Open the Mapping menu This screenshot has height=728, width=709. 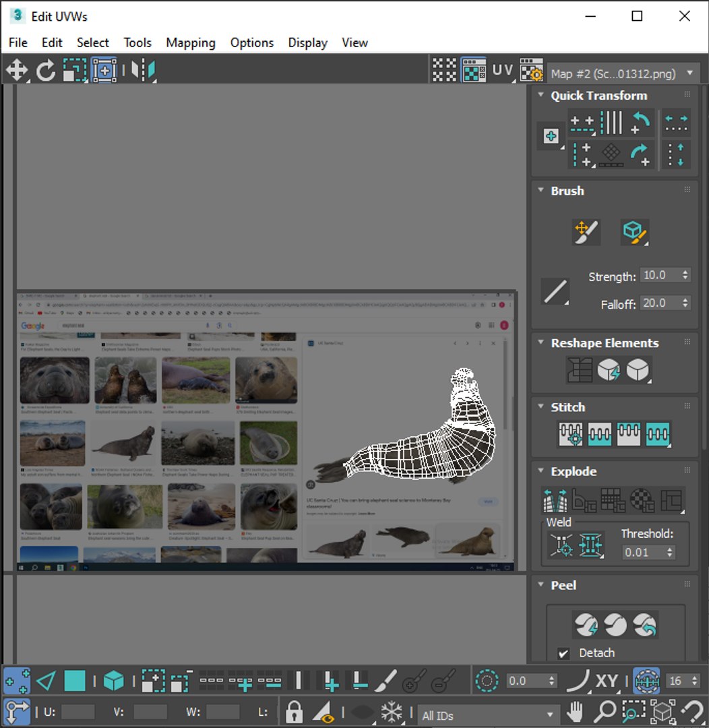pos(191,42)
